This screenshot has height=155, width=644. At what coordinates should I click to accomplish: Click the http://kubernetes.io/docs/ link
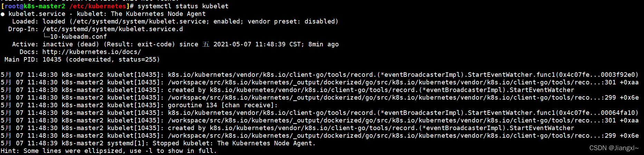coord(92,52)
